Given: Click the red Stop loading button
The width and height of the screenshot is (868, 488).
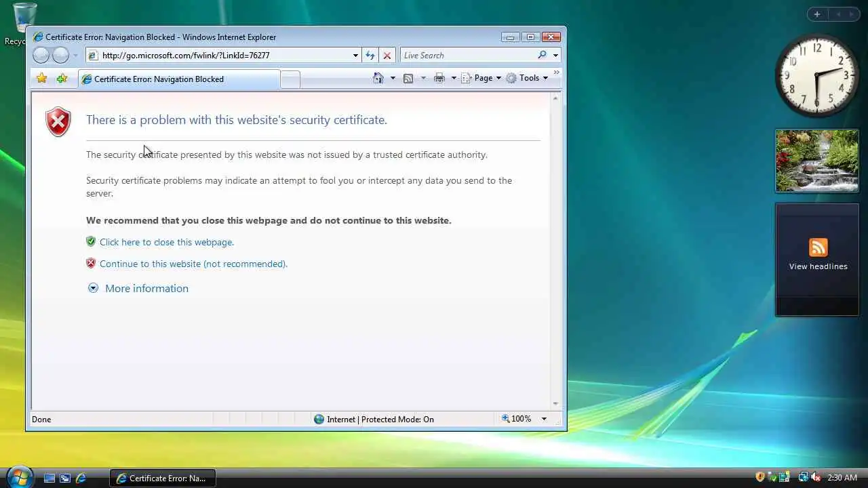Looking at the screenshot, I should point(387,56).
